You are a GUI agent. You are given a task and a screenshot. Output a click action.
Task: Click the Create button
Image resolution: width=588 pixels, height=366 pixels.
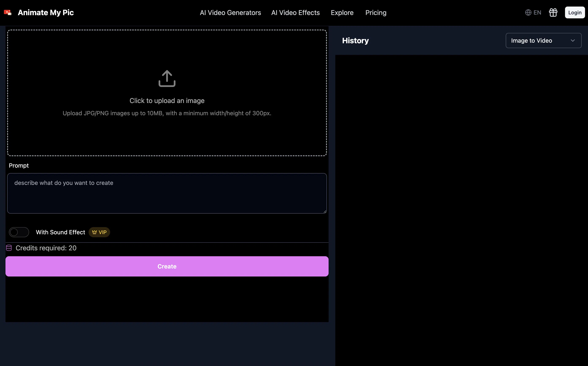[x=167, y=266]
